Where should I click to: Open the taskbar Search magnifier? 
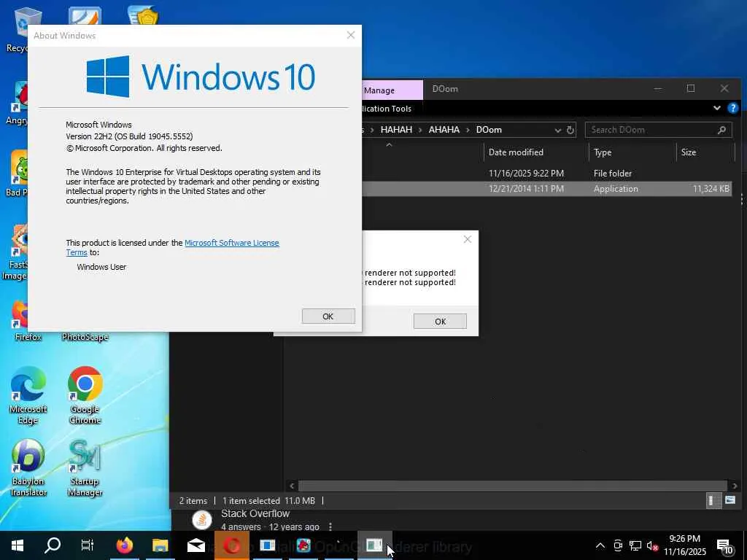53,545
